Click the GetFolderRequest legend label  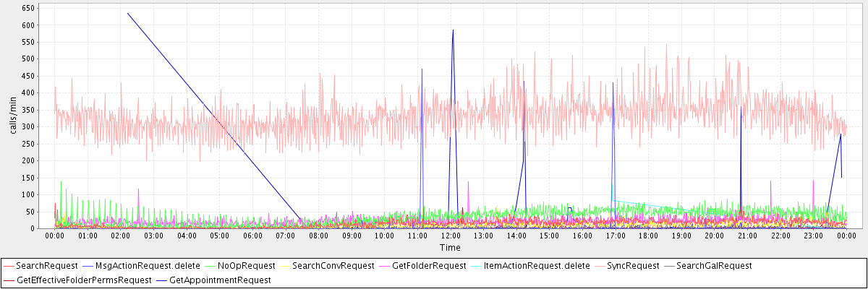pyautogui.click(x=429, y=266)
